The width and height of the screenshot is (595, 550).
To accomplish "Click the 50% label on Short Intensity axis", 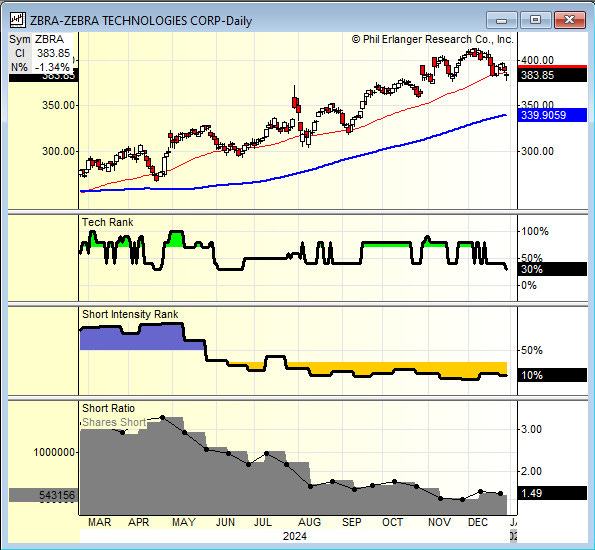I will (532, 350).
